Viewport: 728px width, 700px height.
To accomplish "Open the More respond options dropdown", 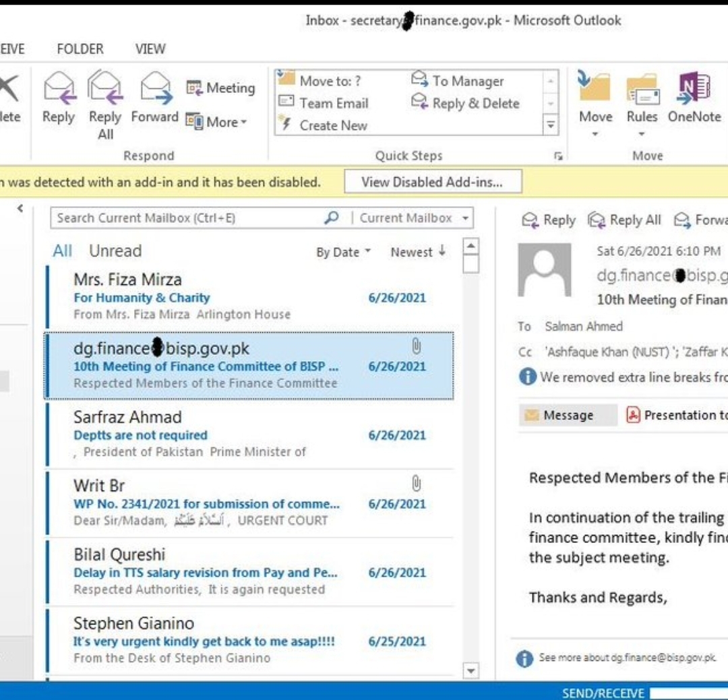I will [216, 122].
